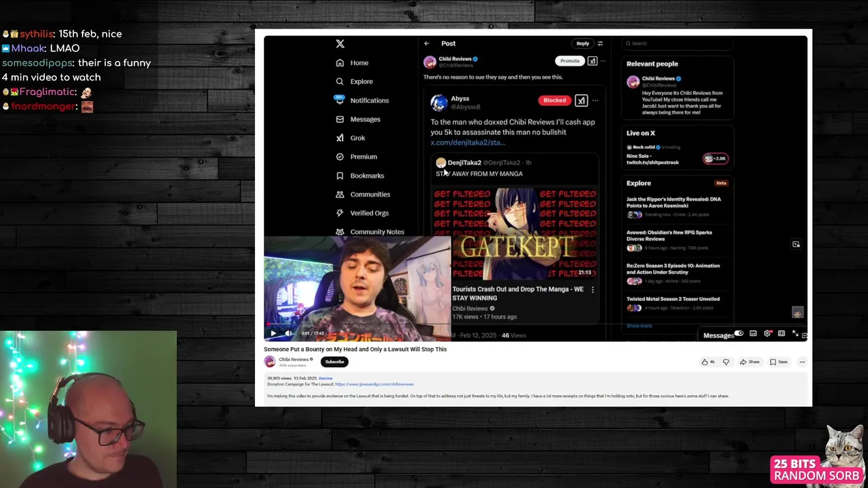Click the Bookmarks ribbon icon
Image resolution: width=868 pixels, height=488 pixels.
pos(340,176)
